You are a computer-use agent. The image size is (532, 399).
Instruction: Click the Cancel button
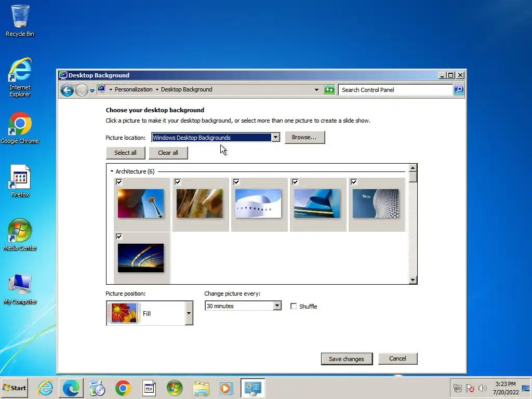pos(397,358)
